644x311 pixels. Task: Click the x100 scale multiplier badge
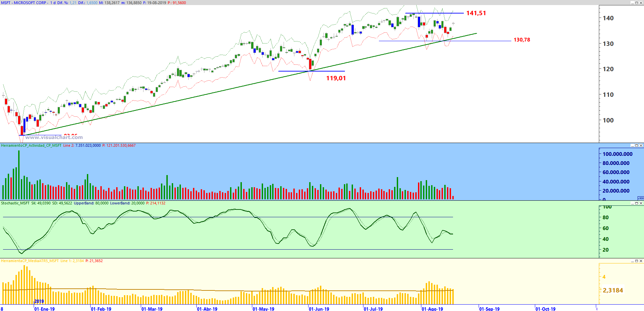coord(641,198)
